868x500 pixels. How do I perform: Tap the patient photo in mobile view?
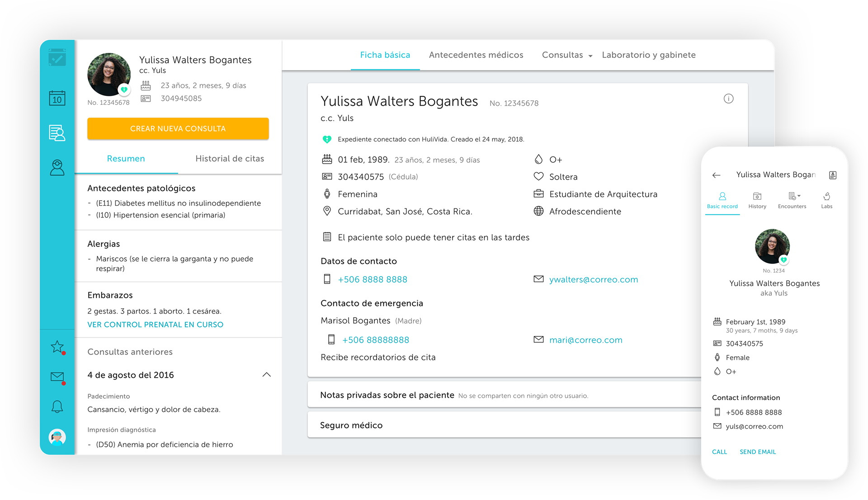[772, 246]
